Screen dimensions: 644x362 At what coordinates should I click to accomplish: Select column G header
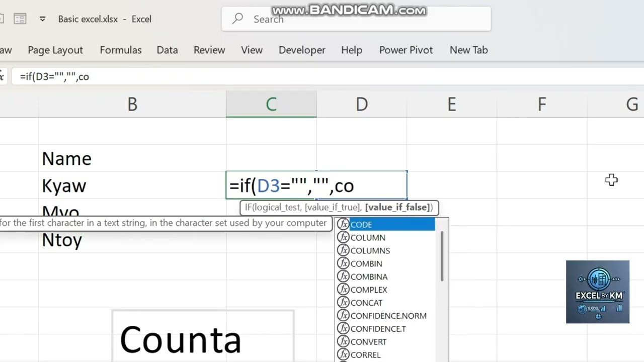tap(616, 104)
